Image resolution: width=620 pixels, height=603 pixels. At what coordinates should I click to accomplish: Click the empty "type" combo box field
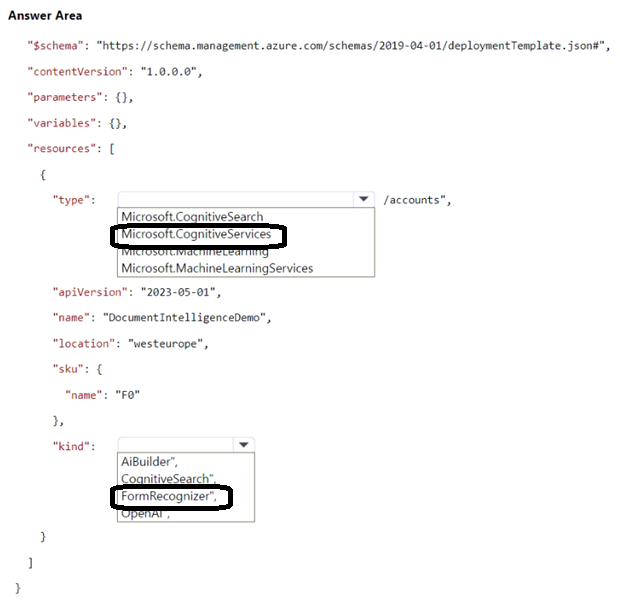[236, 200]
